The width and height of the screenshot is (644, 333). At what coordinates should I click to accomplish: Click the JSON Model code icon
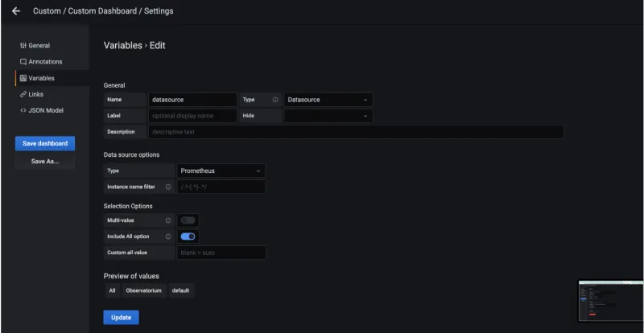click(x=23, y=110)
